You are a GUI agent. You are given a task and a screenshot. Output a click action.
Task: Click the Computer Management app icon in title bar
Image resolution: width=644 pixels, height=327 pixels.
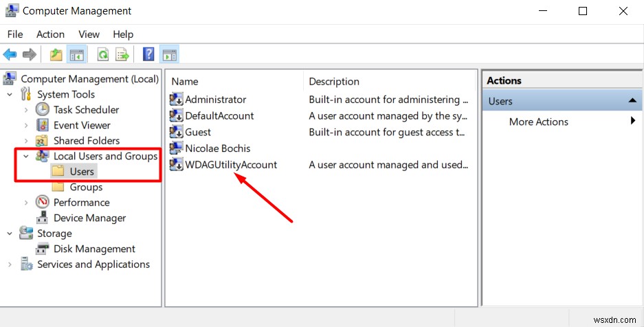11,11
